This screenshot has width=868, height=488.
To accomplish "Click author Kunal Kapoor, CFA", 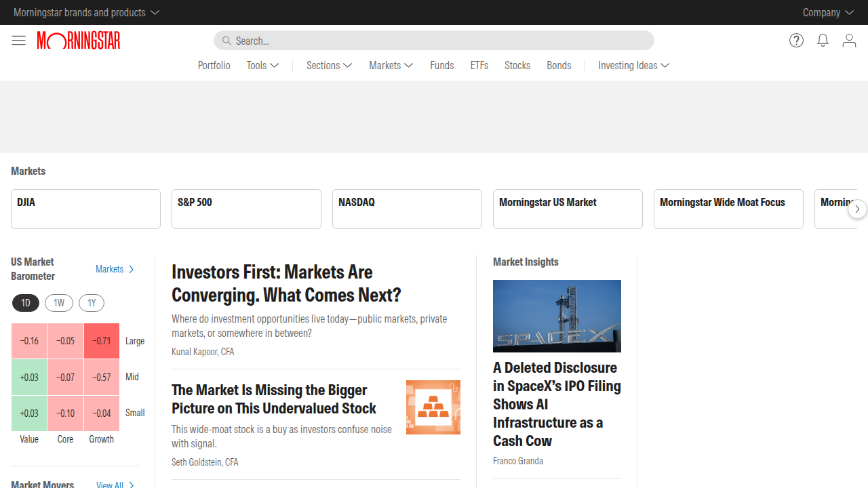I will point(203,352).
